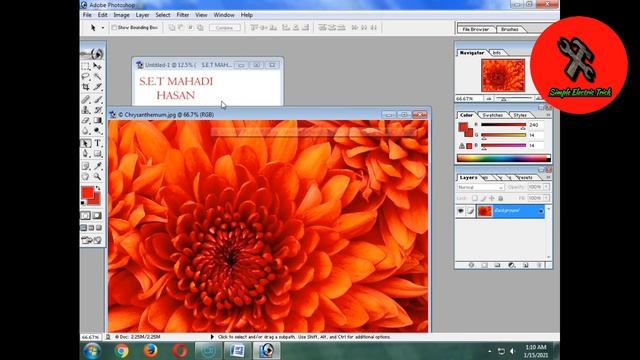The height and width of the screenshot is (360, 640).
Task: Select the Path Selection tool
Action: pyautogui.click(x=86, y=143)
